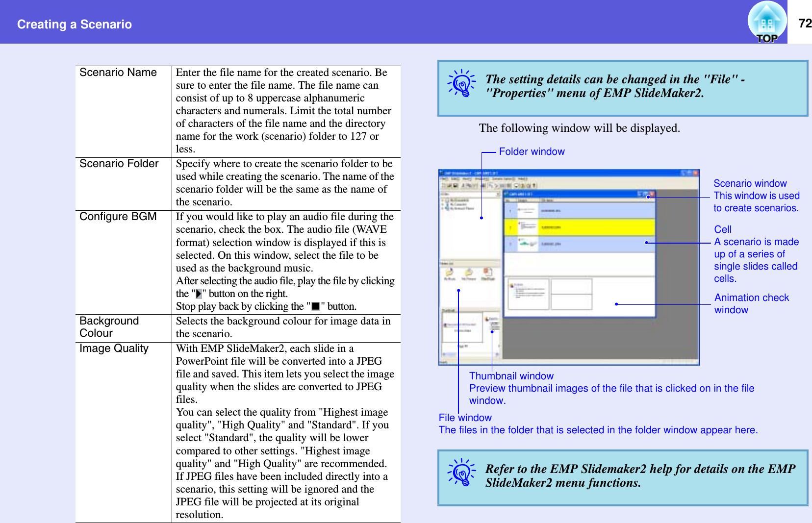This screenshot has width=812, height=523.
Task: Open the Folder drop-down arrow in folder window
Action: [x=498, y=194]
